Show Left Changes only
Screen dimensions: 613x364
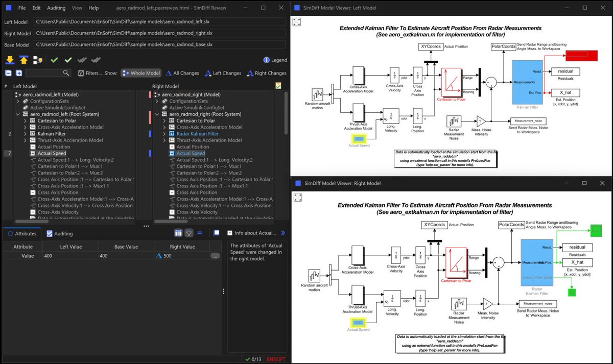223,73
